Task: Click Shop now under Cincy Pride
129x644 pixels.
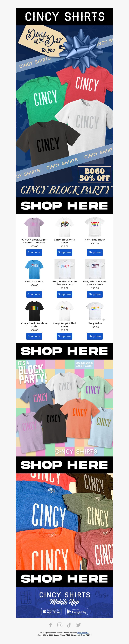Action: 95,336
